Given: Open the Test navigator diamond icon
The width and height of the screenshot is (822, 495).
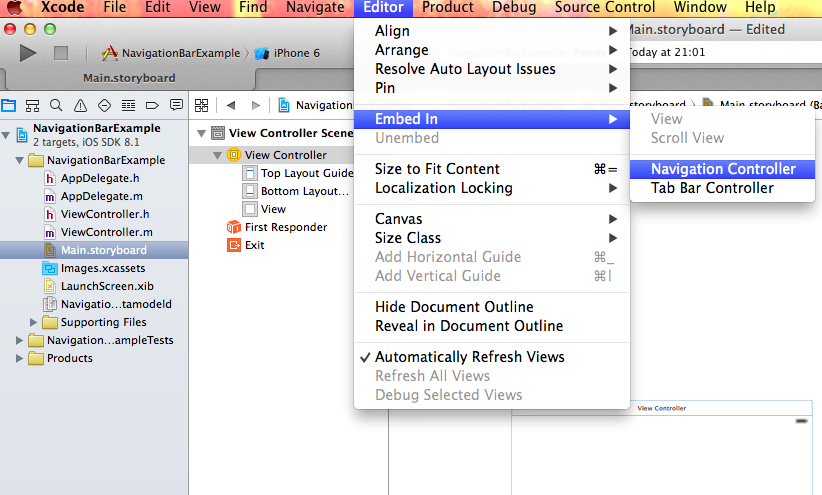Looking at the screenshot, I should click(x=104, y=105).
